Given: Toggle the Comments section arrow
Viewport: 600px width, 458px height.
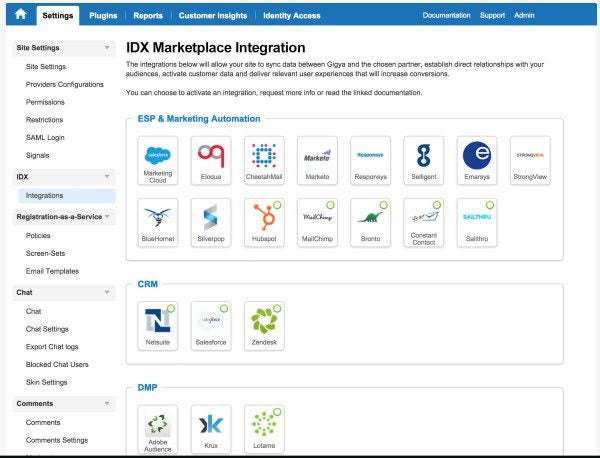Looking at the screenshot, I should (x=107, y=403).
